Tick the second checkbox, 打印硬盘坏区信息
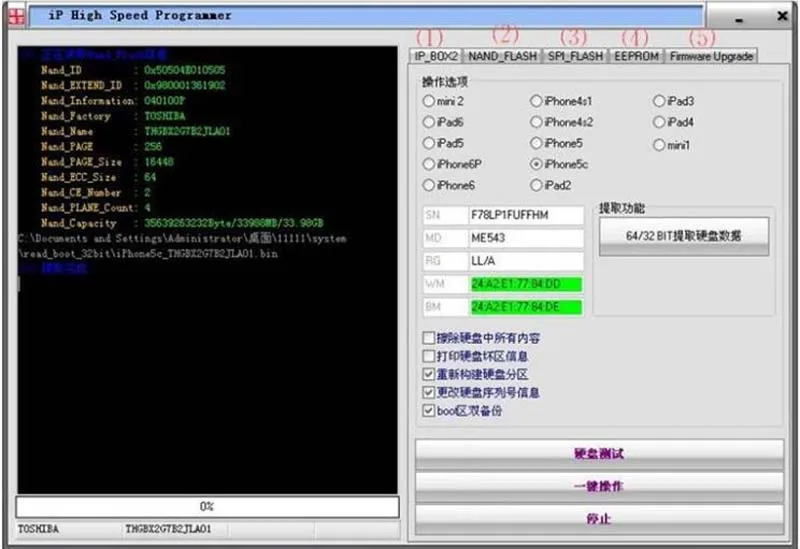 [x=429, y=356]
